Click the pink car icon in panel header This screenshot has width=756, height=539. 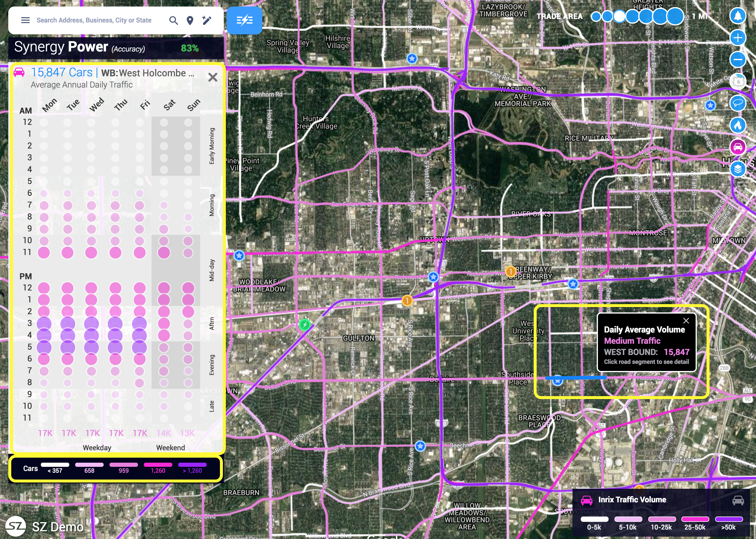[19, 72]
